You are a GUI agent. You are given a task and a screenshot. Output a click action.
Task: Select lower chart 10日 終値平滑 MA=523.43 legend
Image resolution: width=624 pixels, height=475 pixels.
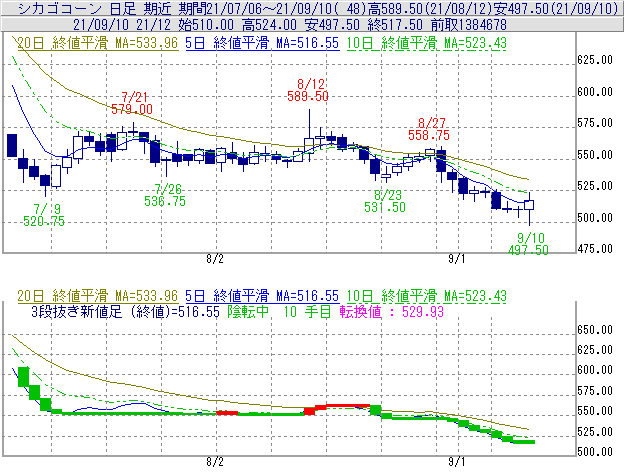[427, 296]
